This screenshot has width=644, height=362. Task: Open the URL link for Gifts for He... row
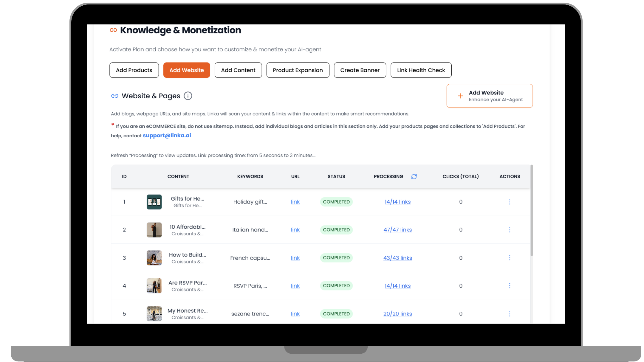pyautogui.click(x=295, y=202)
